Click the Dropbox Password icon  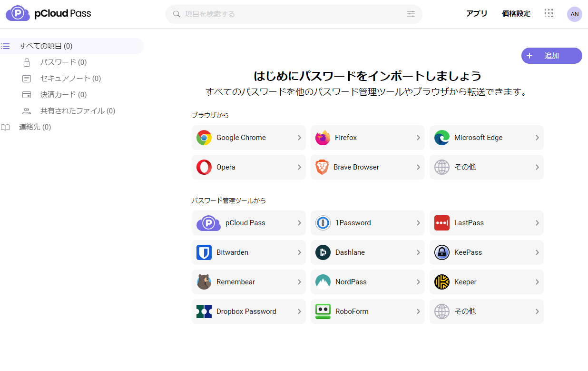tap(204, 311)
